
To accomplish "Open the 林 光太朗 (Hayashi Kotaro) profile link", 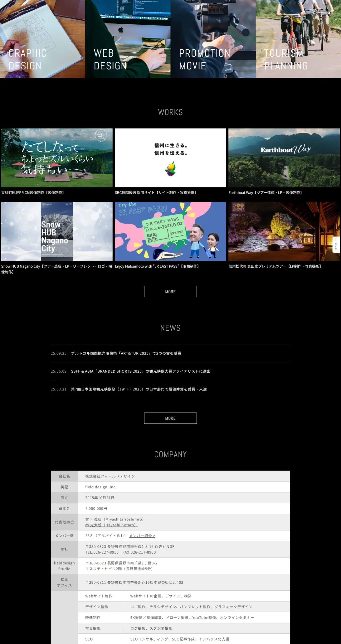I will click(111, 525).
